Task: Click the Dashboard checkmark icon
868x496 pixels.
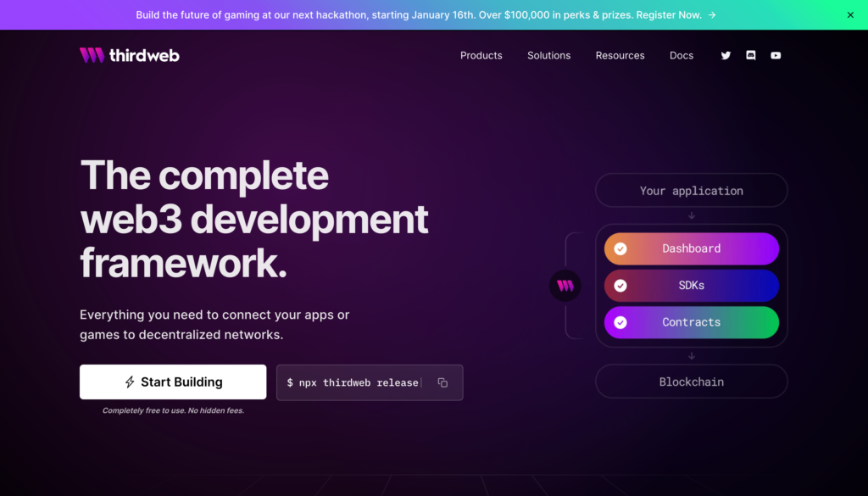Action: [x=620, y=248]
